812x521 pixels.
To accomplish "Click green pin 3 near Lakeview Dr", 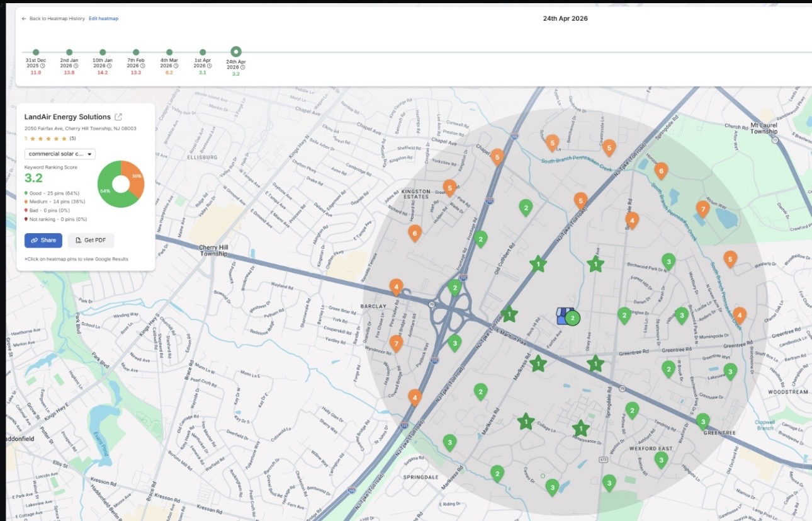I will coord(730,371).
